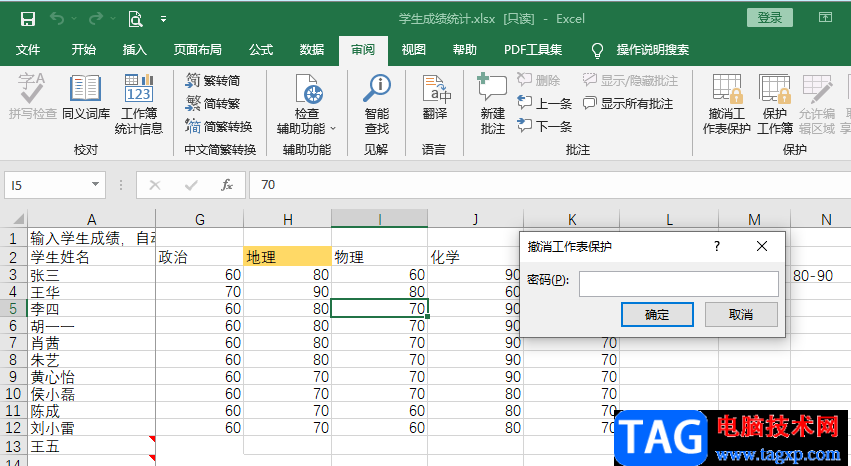Switch to the 页面布局 tab

(198, 50)
